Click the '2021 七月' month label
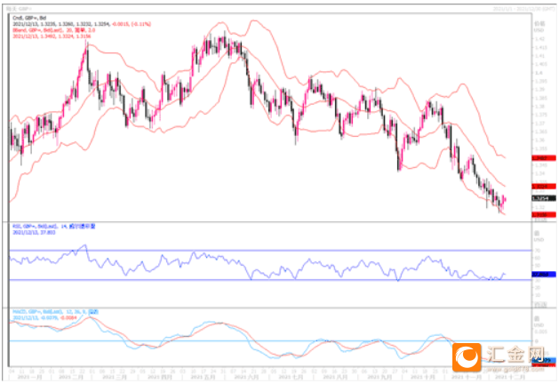 coord(291,377)
